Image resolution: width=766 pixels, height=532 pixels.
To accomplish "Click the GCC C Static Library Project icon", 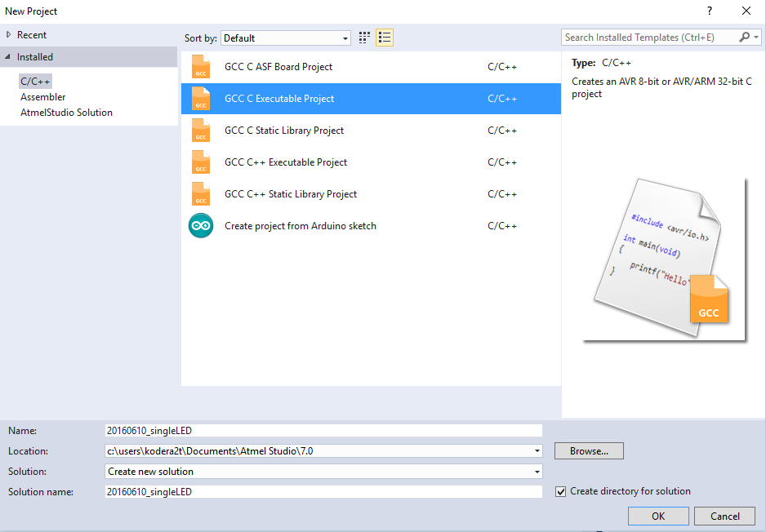I will pos(201,131).
